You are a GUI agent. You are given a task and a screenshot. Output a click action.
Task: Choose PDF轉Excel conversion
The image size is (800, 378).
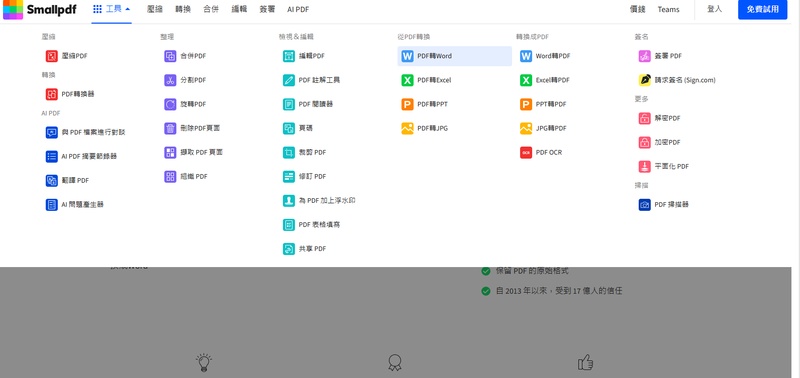pyautogui.click(x=427, y=80)
